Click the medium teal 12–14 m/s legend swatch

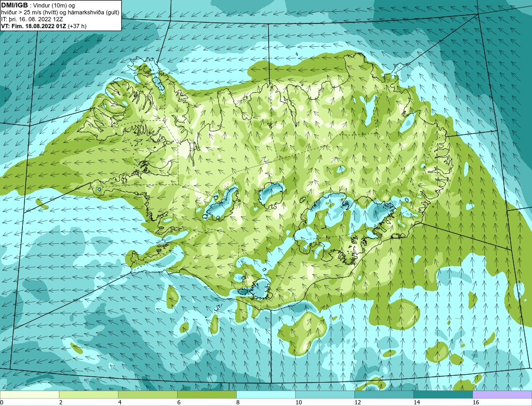384,394
